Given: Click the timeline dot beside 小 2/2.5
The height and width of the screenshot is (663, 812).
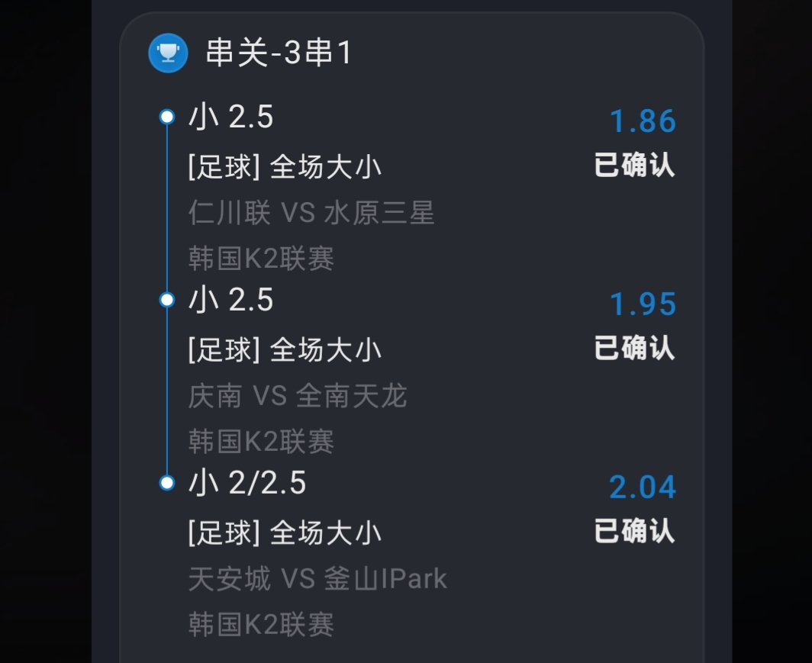Looking at the screenshot, I should (x=167, y=483).
